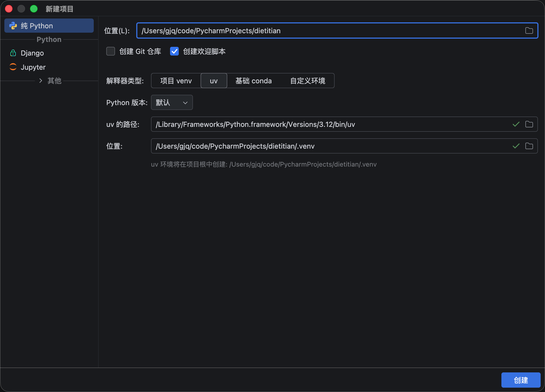545x392 pixels.
Task: Click the uv 环境将在项目根中创建 hint text
Action: point(264,164)
